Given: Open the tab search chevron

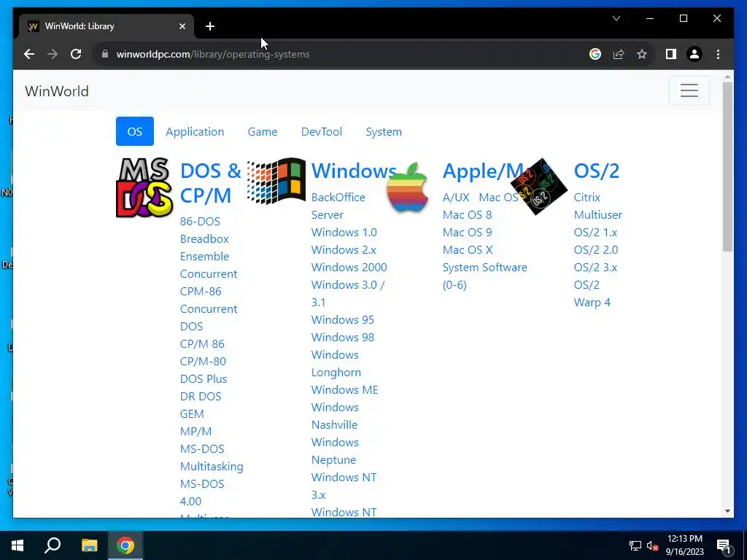Looking at the screenshot, I should click(x=616, y=18).
